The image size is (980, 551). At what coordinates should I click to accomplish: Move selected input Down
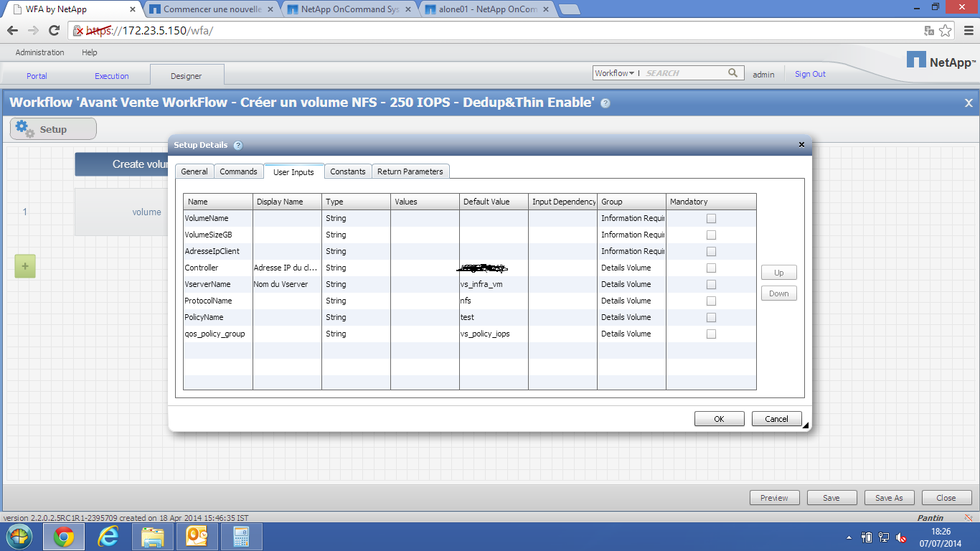[x=779, y=293]
